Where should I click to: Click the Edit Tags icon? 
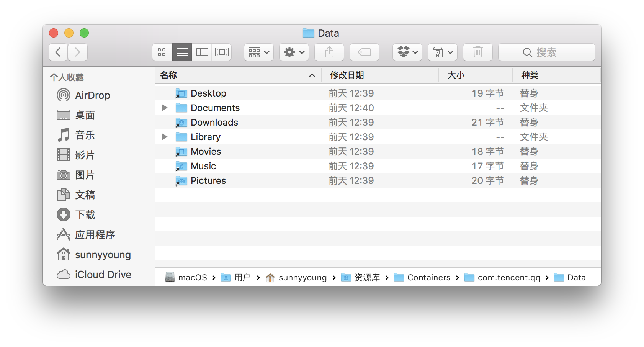click(364, 52)
